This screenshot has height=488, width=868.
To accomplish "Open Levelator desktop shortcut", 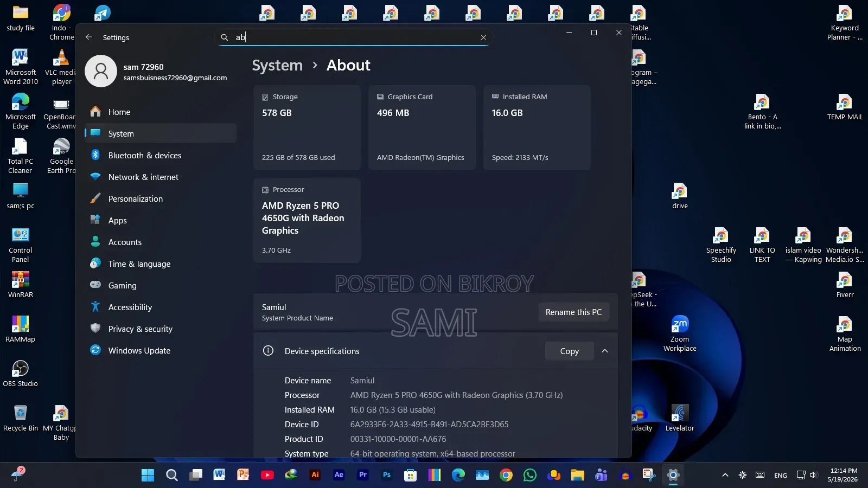I will pos(680,418).
